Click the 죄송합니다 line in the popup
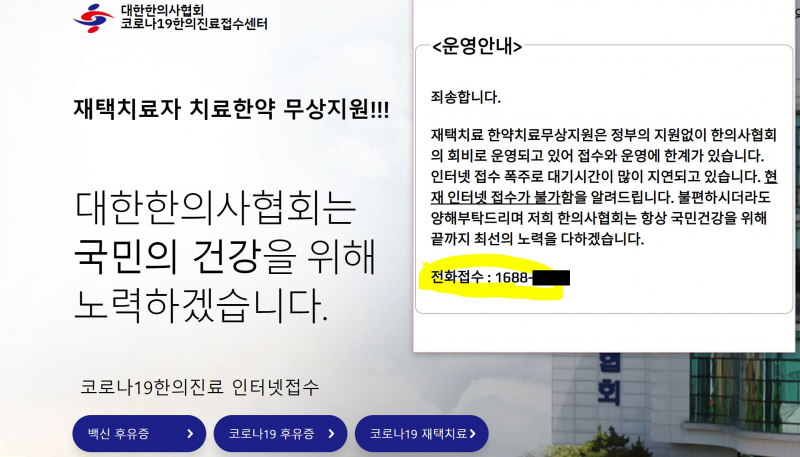Image resolution: width=800 pixels, height=457 pixels. tap(465, 97)
